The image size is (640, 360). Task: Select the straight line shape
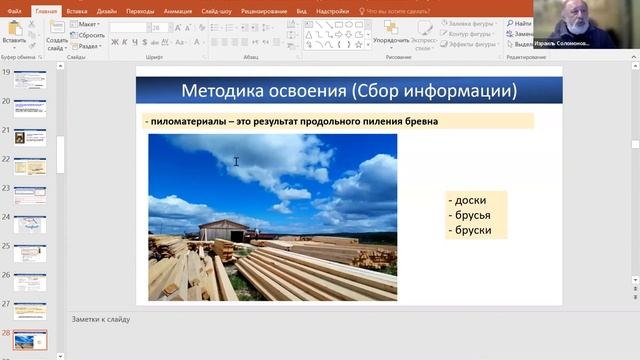pyautogui.click(x=319, y=25)
